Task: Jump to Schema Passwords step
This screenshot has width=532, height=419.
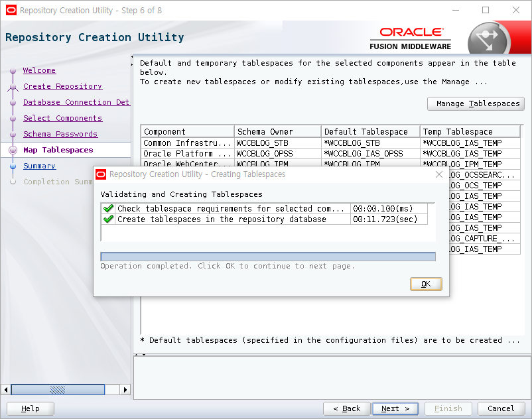Action: click(60, 134)
